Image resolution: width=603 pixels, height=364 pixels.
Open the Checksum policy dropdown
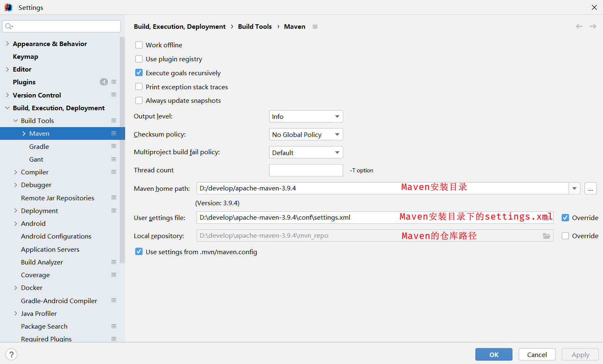pyautogui.click(x=306, y=134)
